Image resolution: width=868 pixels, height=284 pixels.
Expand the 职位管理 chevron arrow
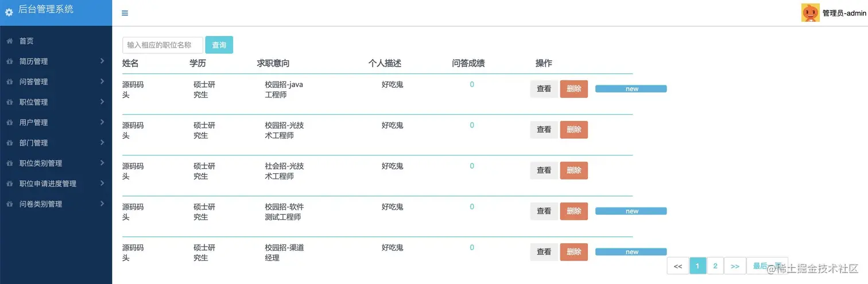tap(102, 102)
